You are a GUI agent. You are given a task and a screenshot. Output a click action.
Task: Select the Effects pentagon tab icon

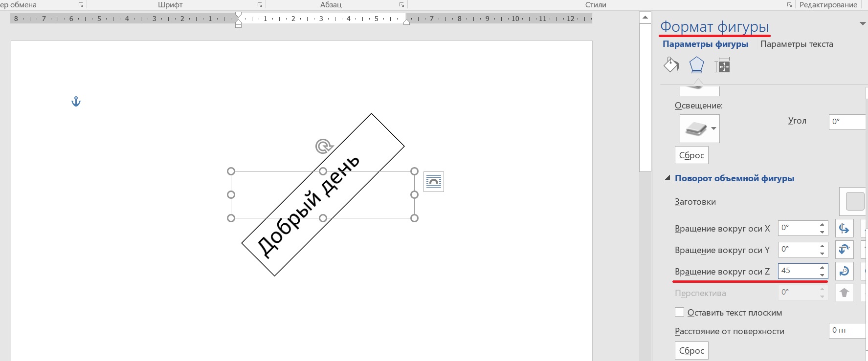[x=696, y=65]
